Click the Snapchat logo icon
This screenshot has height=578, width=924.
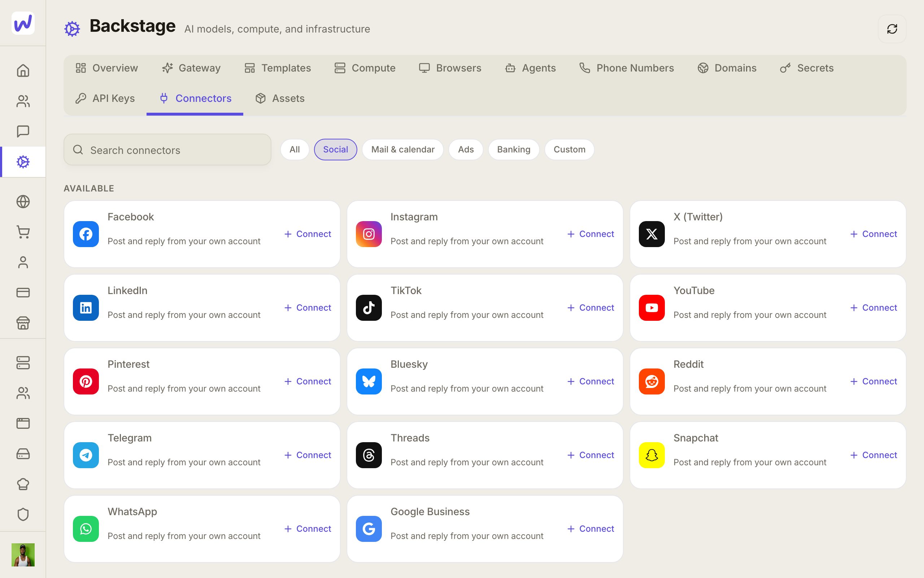[x=652, y=455]
